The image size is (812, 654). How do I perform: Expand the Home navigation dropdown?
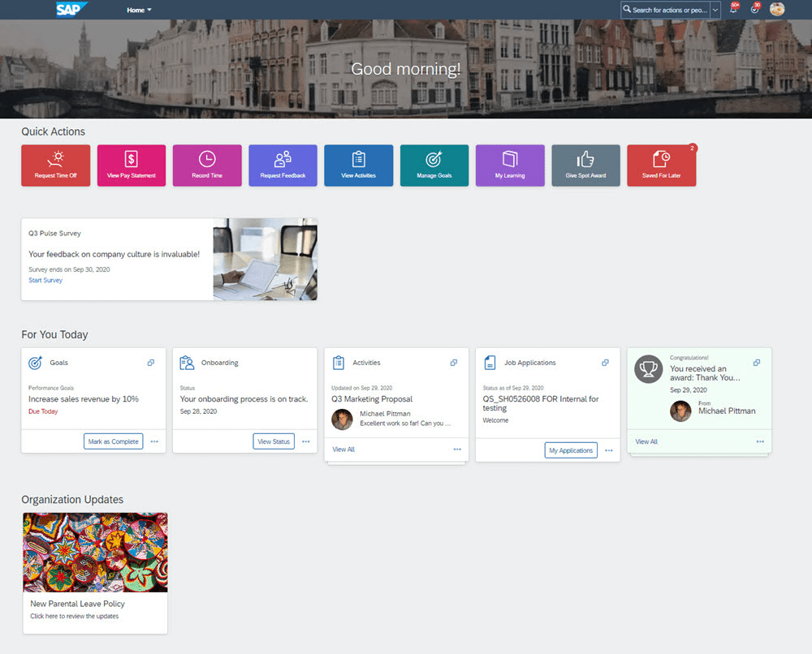click(x=149, y=10)
